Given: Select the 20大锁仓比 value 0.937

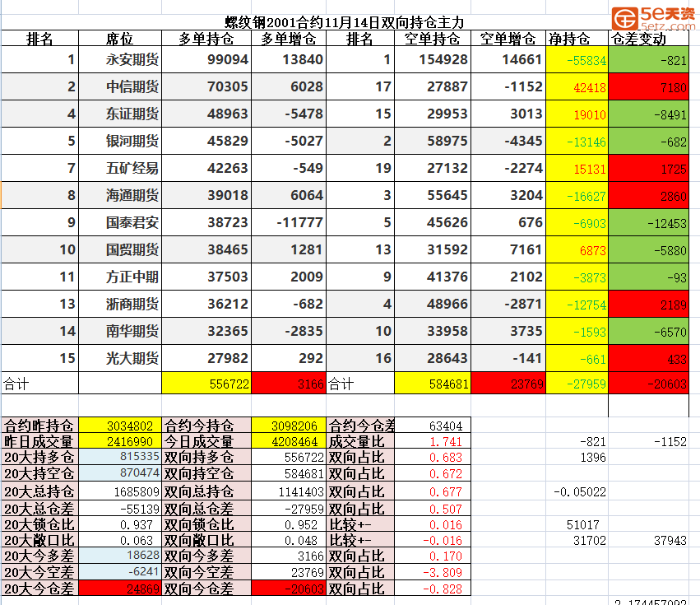Looking at the screenshot, I should click(119, 524).
